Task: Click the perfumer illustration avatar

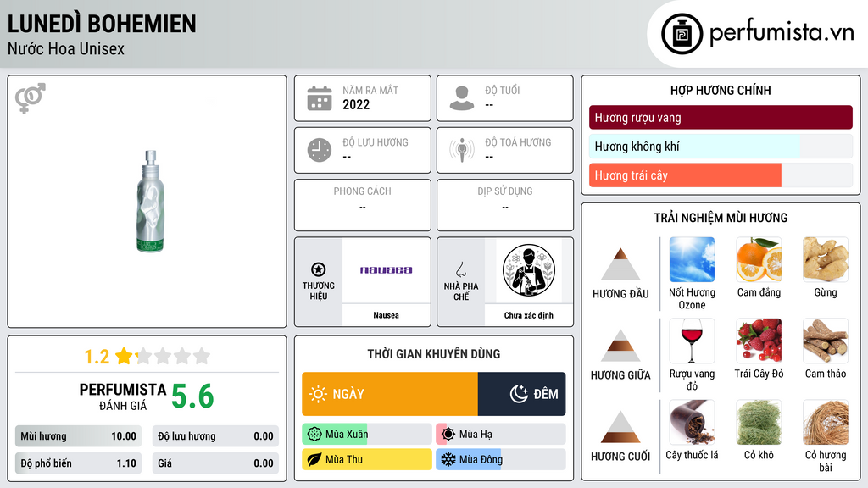Action: pyautogui.click(x=529, y=270)
